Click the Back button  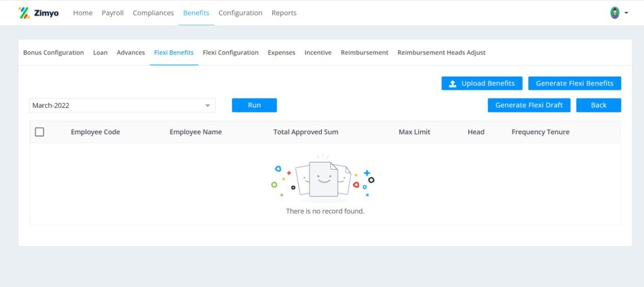click(599, 105)
